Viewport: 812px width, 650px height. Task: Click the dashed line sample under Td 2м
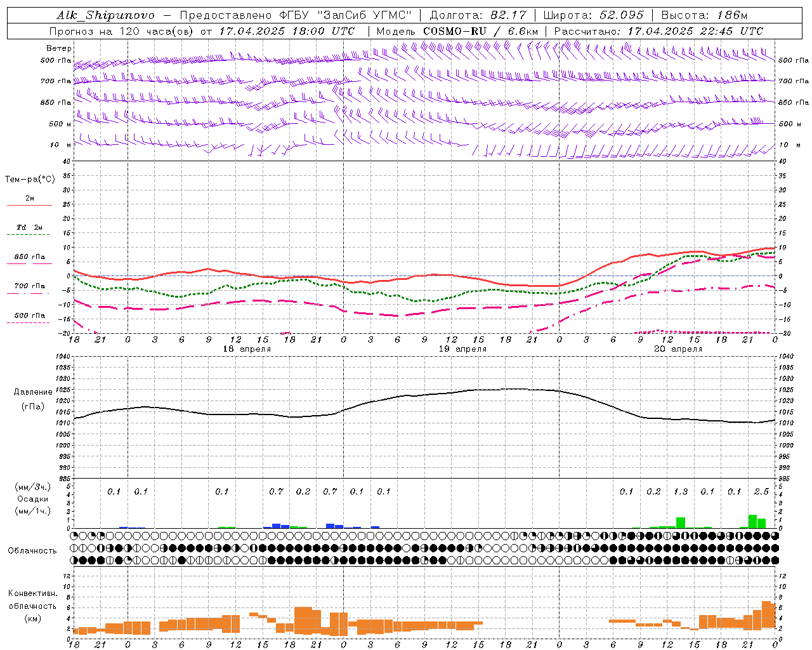click(28, 235)
